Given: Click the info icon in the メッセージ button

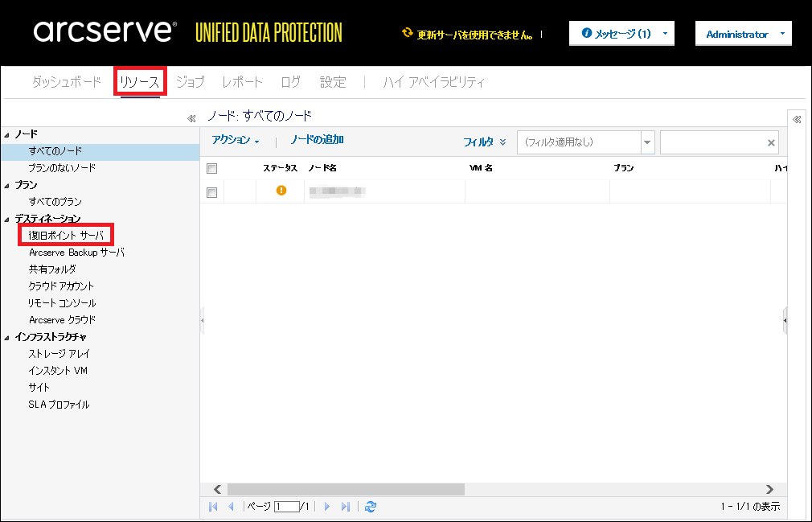Looking at the screenshot, I should [x=586, y=33].
